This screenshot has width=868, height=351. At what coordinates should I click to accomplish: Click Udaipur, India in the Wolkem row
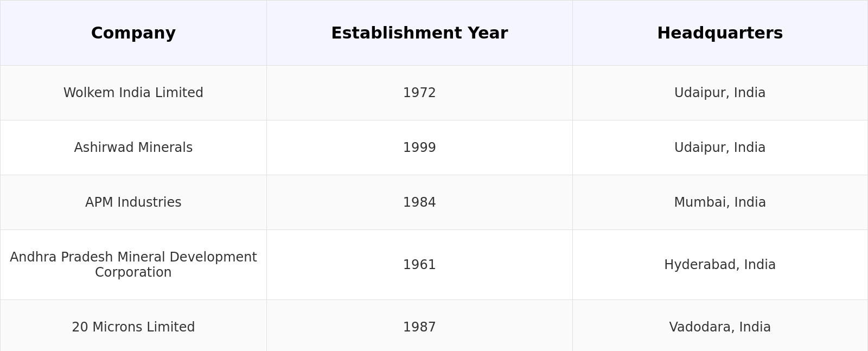[x=720, y=93]
